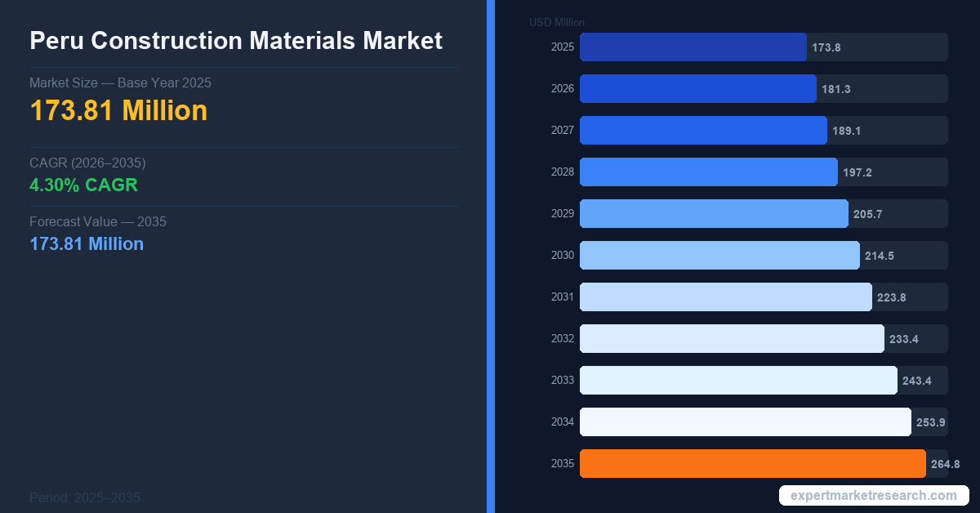Click the 2025 bar in the chart

point(693,47)
